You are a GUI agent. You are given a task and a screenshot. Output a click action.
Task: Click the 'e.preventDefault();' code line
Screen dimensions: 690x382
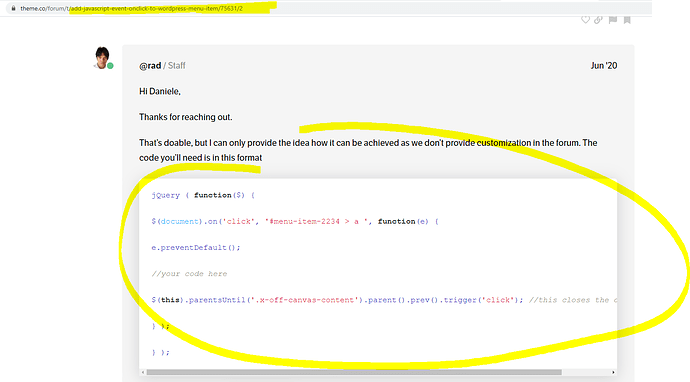click(x=196, y=247)
